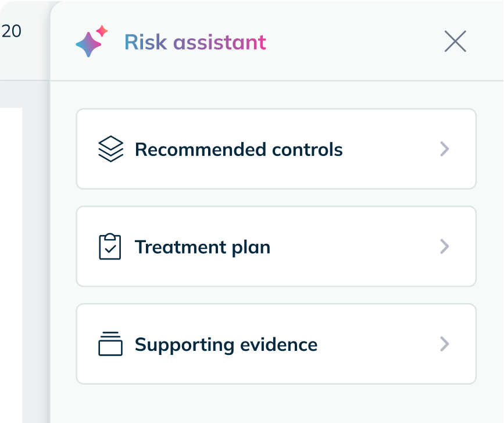Click the word assistant in the panel header
Viewport: 504px width, 423px height.
click(x=220, y=42)
